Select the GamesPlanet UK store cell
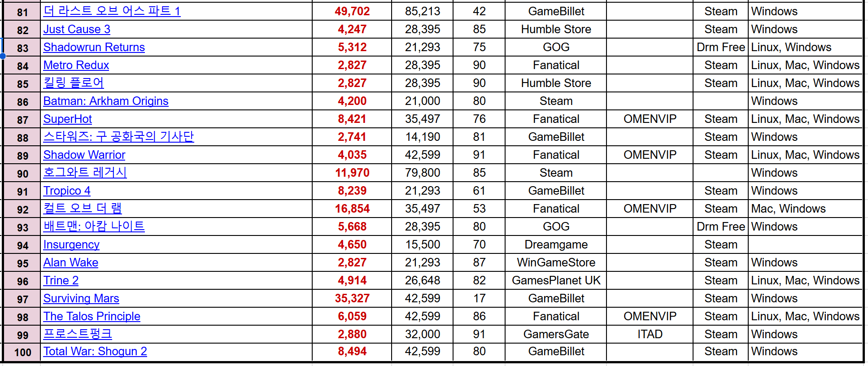This screenshot has height=366, width=868. pos(556,280)
